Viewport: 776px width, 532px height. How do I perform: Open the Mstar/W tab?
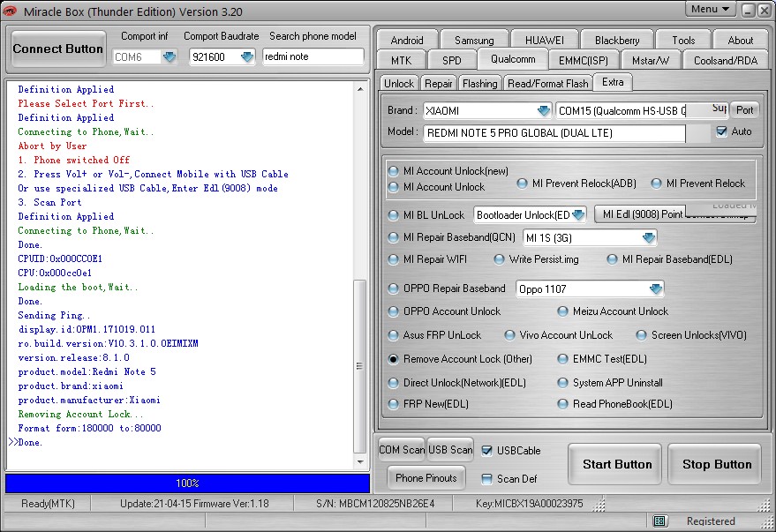[651, 60]
